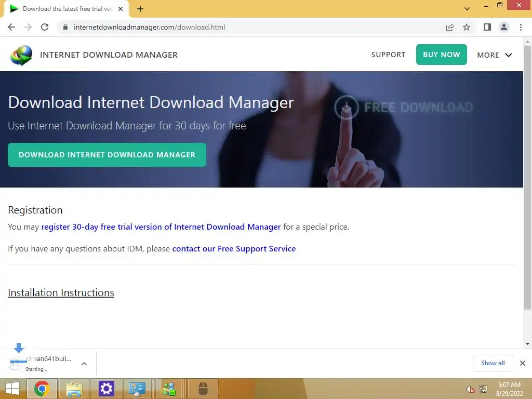Close the downloads bar
Screen dimensions: 532x399
point(523,363)
